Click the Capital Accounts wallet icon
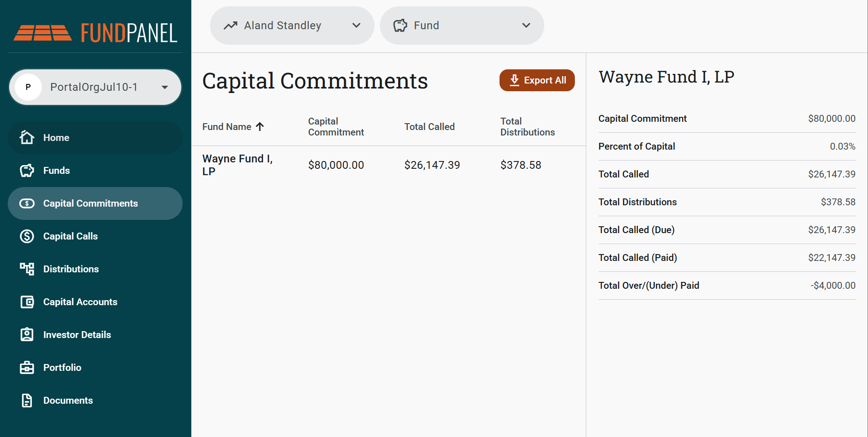Viewport: 868px width, 437px height. click(27, 302)
